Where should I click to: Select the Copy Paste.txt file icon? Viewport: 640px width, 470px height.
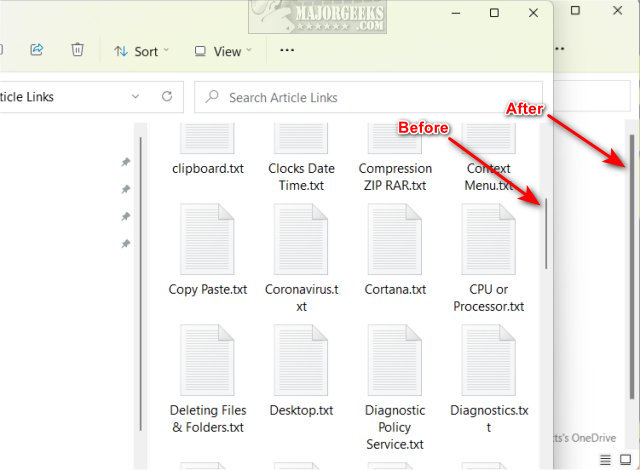coord(207,239)
